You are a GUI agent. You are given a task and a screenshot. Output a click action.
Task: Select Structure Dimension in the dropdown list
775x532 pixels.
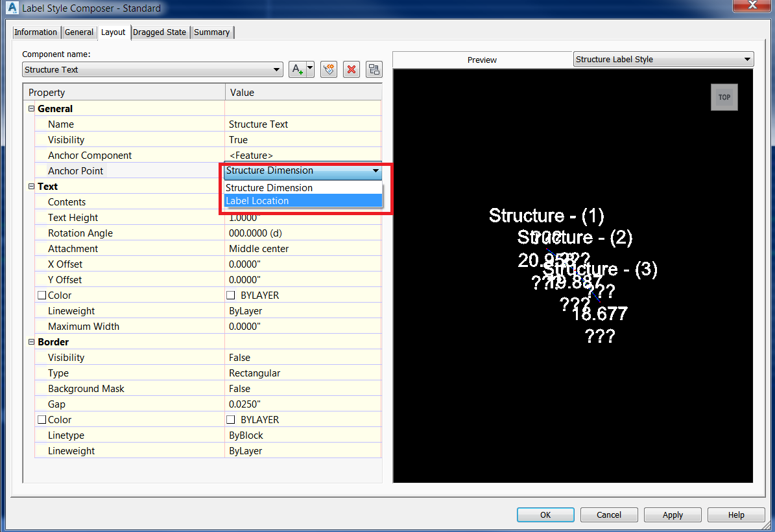303,188
